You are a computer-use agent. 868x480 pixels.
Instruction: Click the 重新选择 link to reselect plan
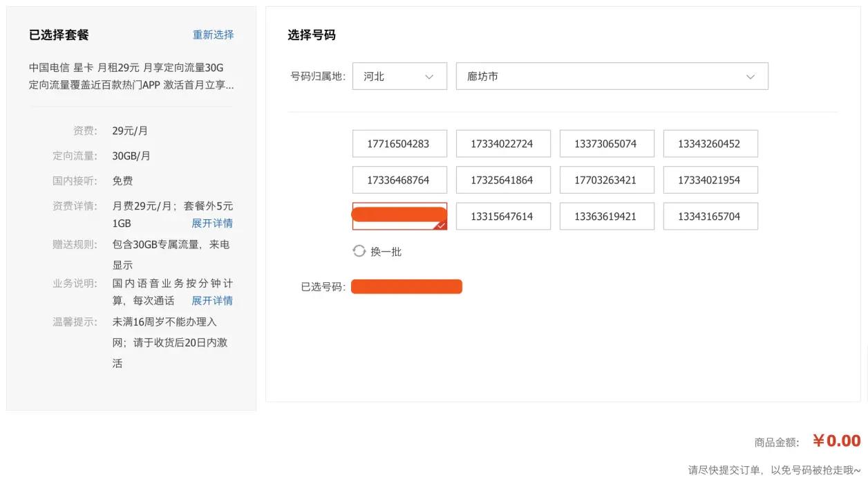(x=213, y=35)
